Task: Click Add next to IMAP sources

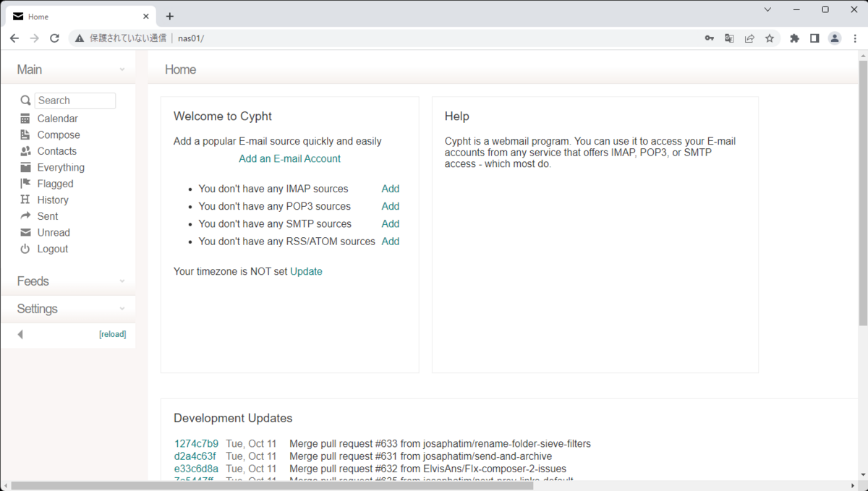Action: (391, 189)
